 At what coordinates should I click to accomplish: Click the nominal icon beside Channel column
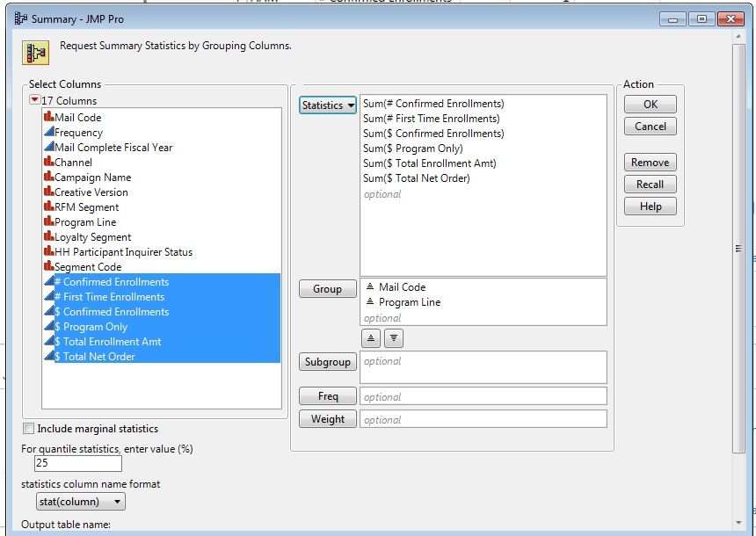click(48, 162)
